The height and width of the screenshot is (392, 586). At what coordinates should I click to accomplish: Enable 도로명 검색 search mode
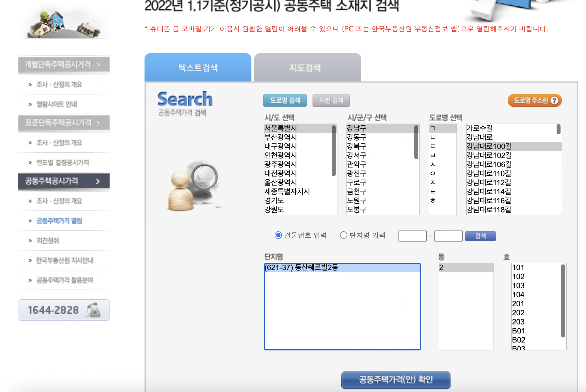pos(285,100)
